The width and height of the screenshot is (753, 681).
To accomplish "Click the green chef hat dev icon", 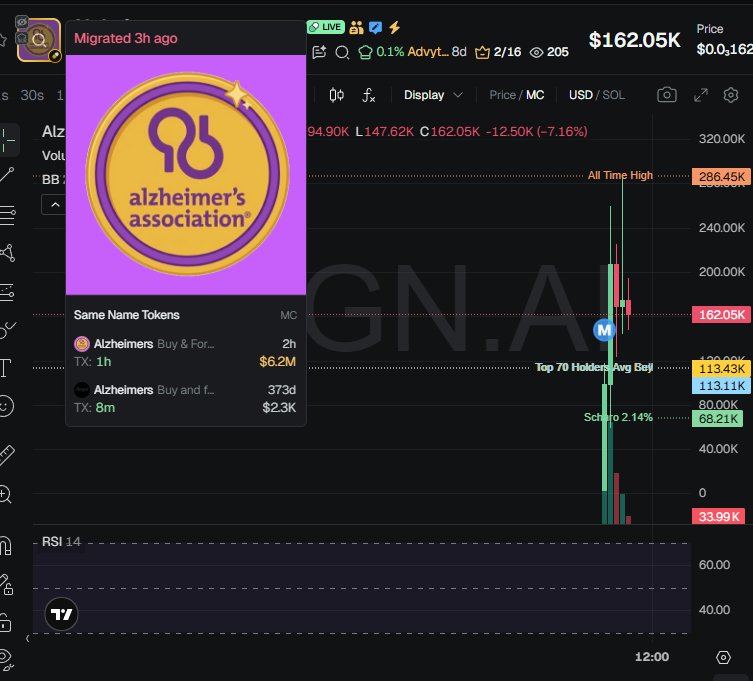I will [365, 52].
